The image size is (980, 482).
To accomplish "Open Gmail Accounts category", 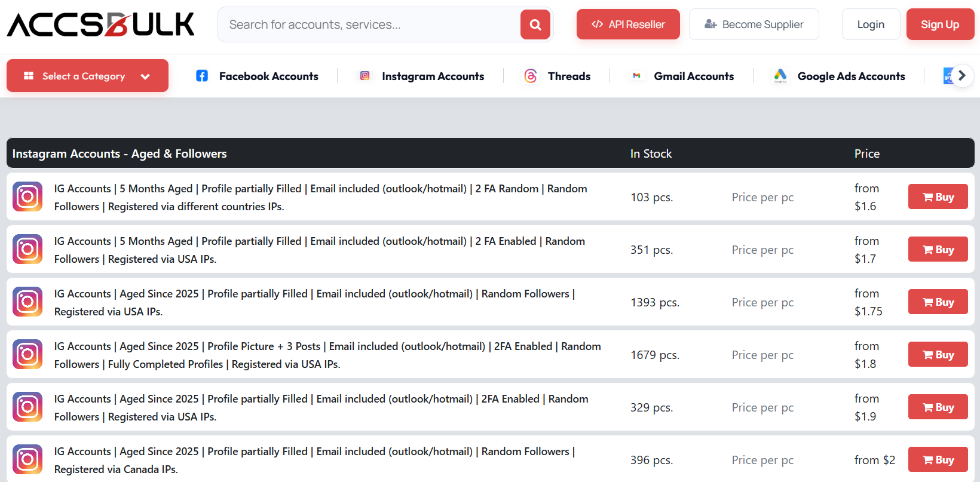I will coord(694,76).
